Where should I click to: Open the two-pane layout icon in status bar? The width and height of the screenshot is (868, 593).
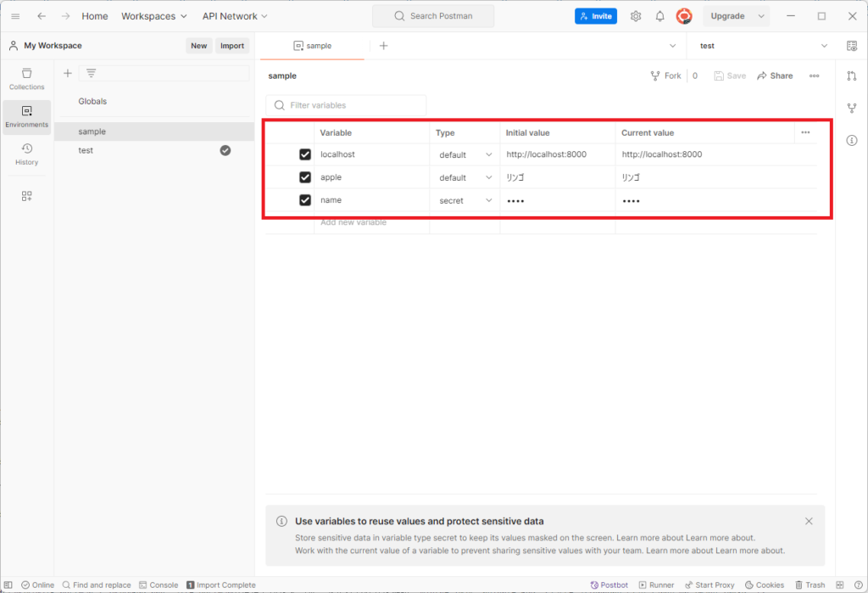[840, 585]
